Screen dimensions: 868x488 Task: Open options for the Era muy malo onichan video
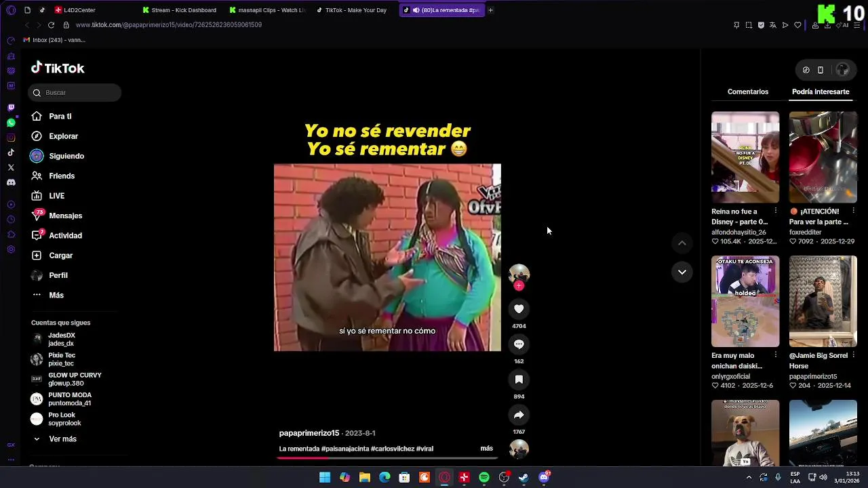point(776,356)
